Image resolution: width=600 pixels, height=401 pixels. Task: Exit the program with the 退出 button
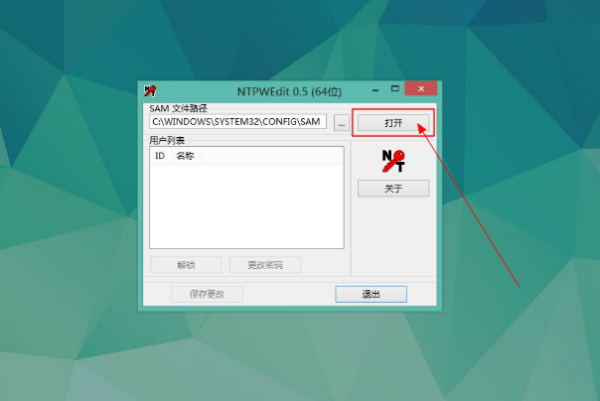(371, 294)
